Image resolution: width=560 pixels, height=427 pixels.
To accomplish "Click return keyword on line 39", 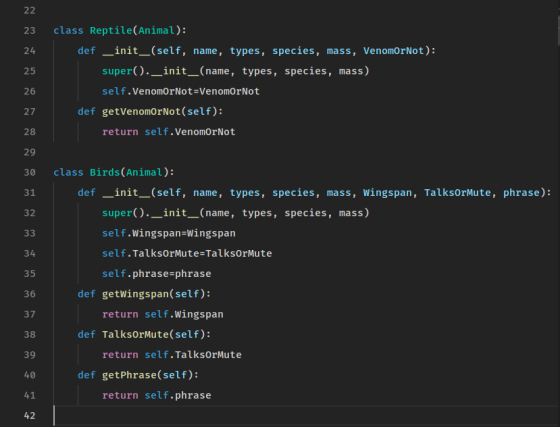I will 120,355.
